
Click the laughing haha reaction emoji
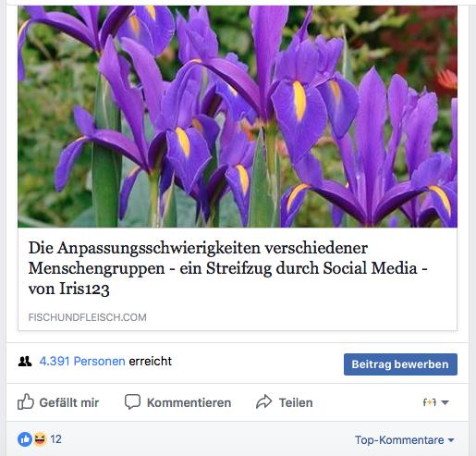coord(40,439)
